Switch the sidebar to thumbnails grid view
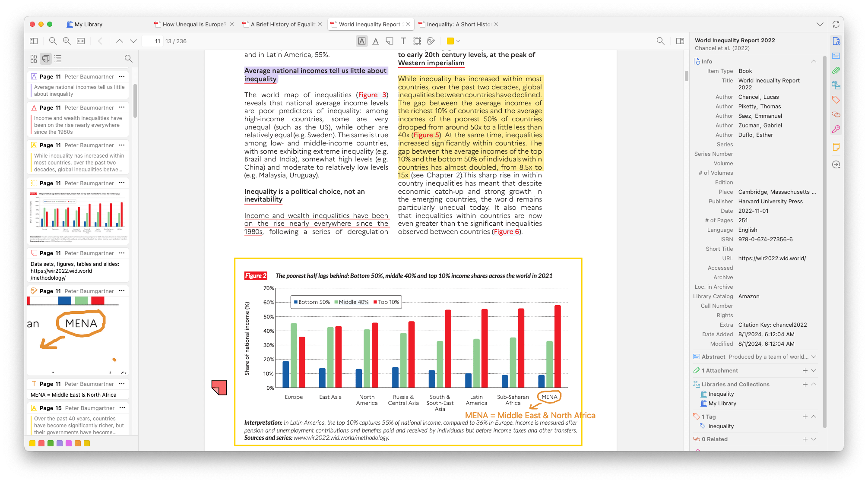 click(x=34, y=59)
